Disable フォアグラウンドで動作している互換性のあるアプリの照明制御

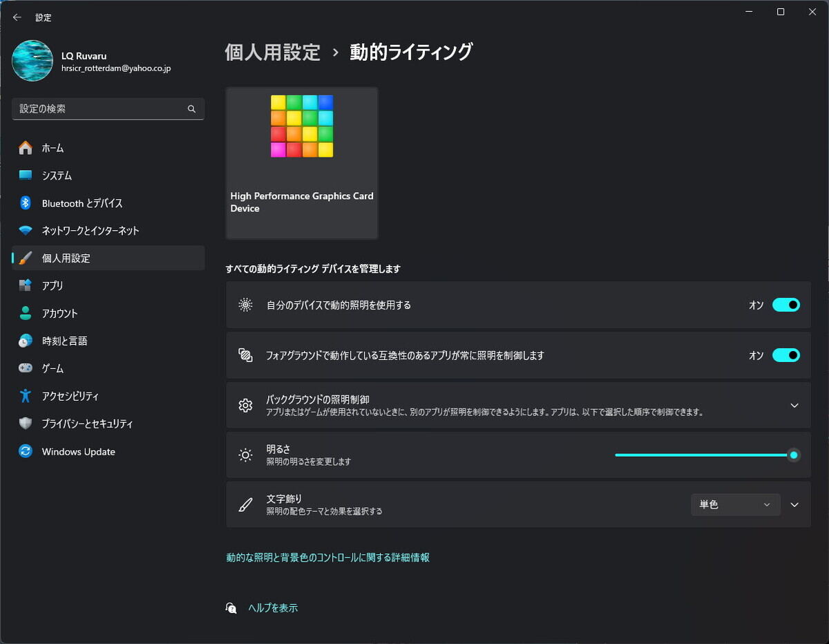point(786,355)
